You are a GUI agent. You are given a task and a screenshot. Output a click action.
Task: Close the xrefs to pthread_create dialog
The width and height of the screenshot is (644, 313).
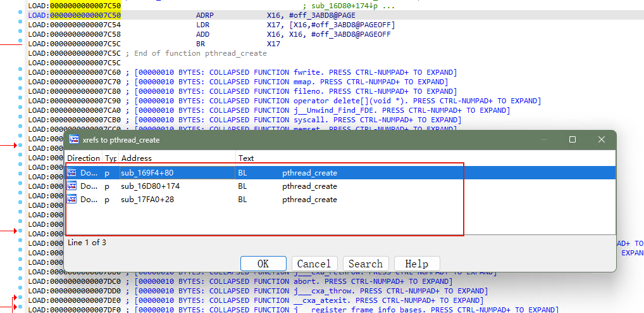[601, 139]
